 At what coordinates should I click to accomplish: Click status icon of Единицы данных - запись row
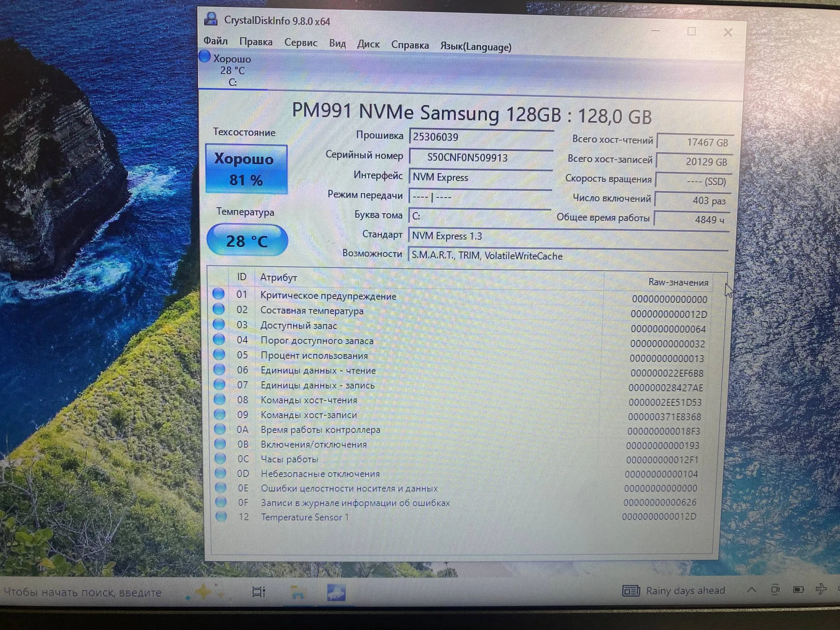pyautogui.click(x=219, y=384)
